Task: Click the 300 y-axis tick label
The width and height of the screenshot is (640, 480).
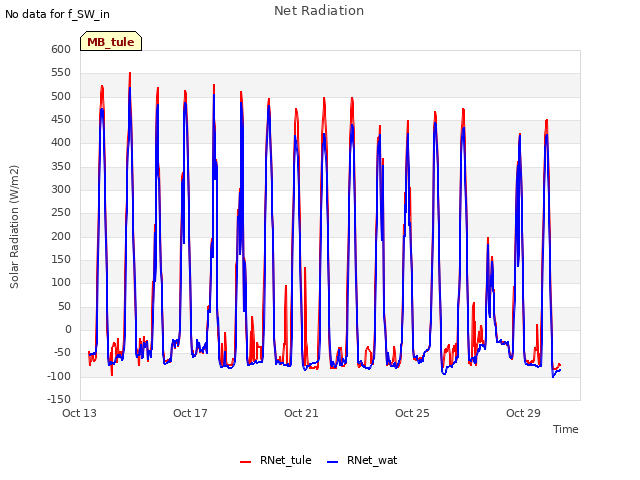Action: pyautogui.click(x=61, y=189)
